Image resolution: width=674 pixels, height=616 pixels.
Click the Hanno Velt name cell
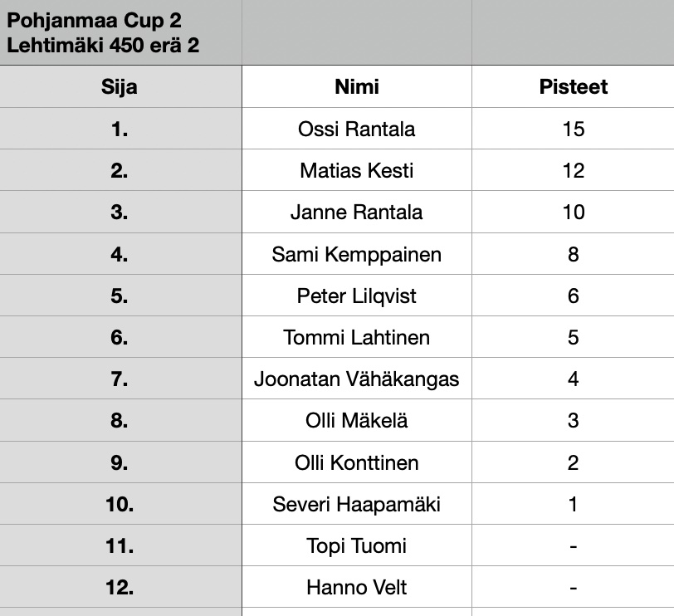point(357,587)
